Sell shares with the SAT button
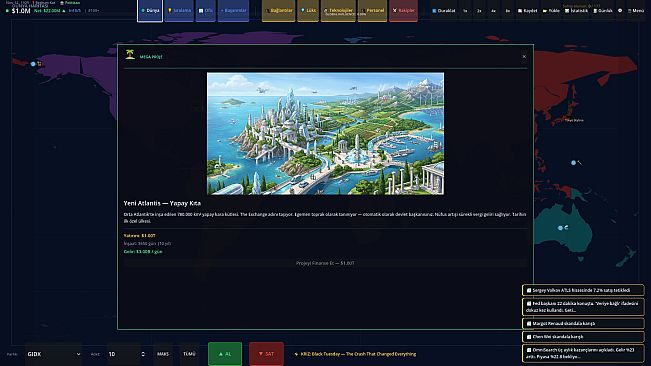This screenshot has width=651, height=366. (267, 354)
